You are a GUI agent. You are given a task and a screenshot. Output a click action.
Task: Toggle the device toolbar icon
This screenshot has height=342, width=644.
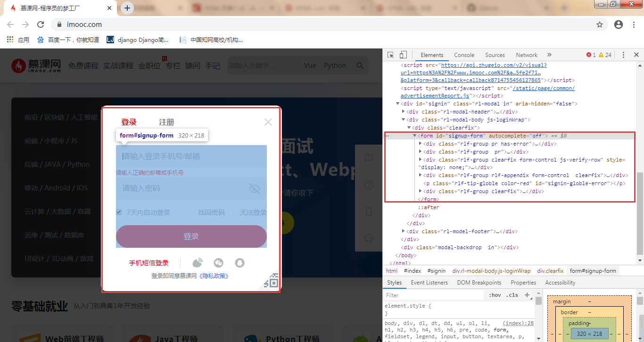coord(403,55)
